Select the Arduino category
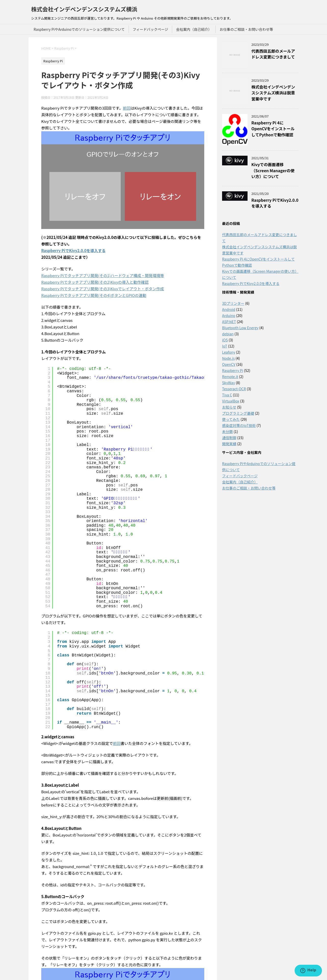The height and width of the screenshot is (980, 327). click(228, 316)
